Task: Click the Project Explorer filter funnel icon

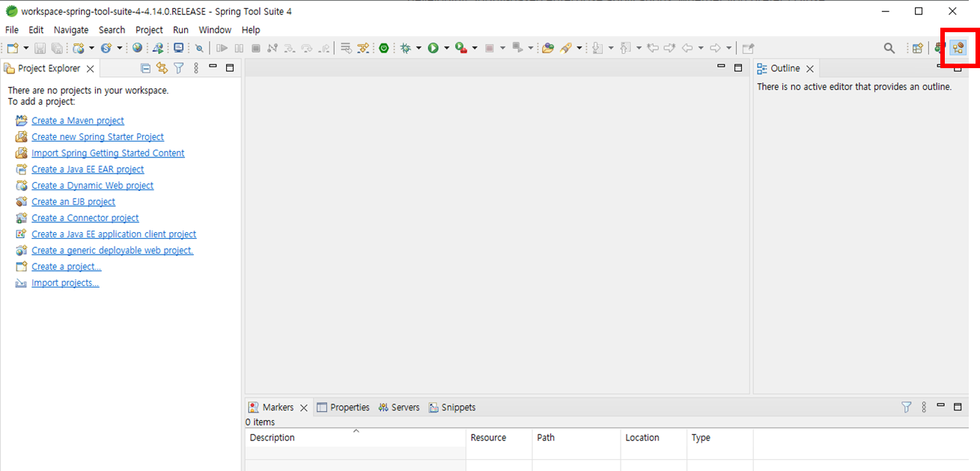Action: pos(178,68)
